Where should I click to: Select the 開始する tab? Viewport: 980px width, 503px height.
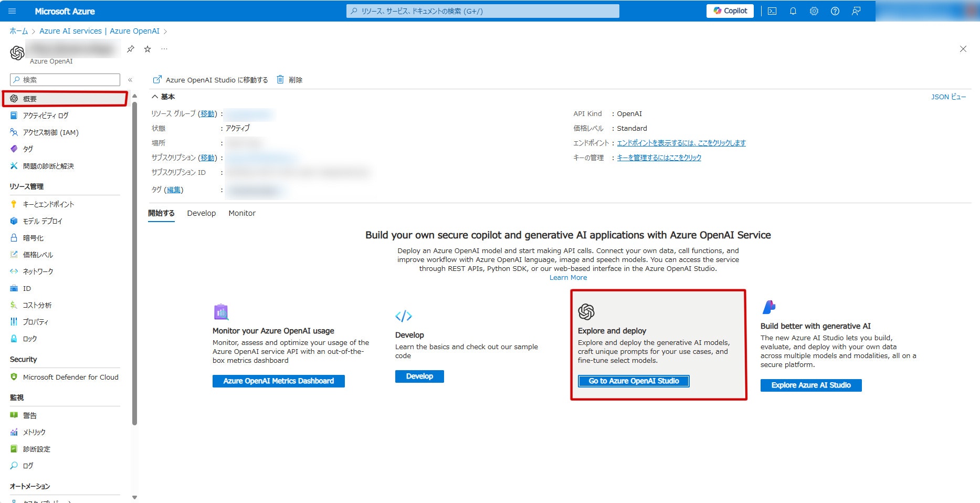coord(161,213)
